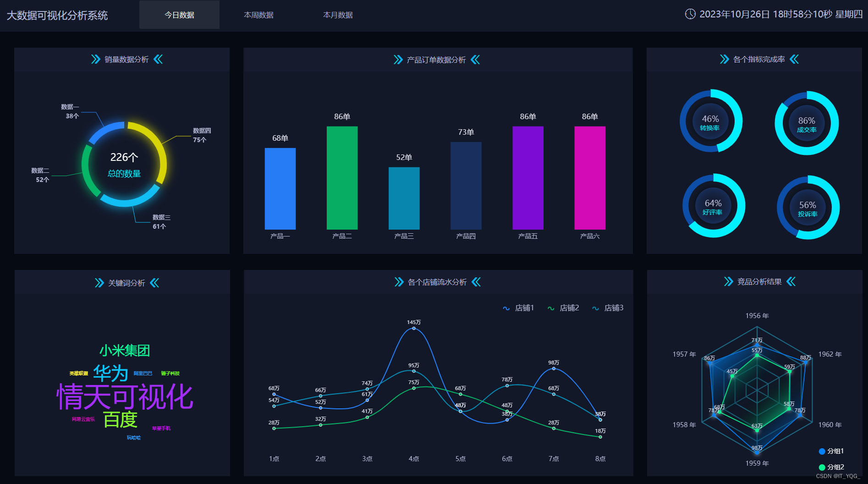Switch to the 本月数据 tab
868x484 pixels.
338,15
